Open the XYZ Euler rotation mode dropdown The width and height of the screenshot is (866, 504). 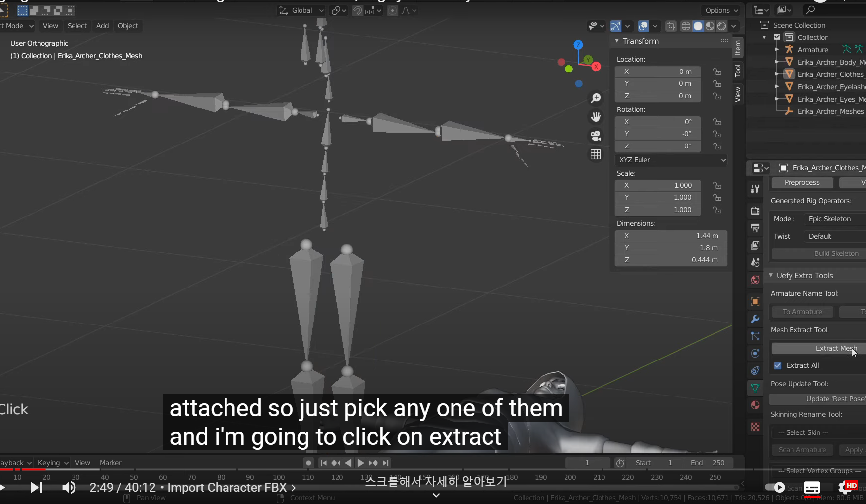(x=671, y=160)
